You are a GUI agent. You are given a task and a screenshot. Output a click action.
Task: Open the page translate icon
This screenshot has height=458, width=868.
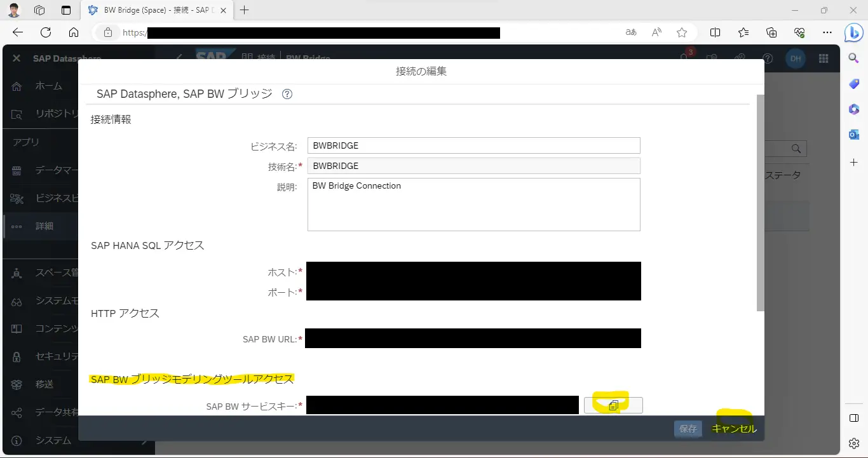631,32
